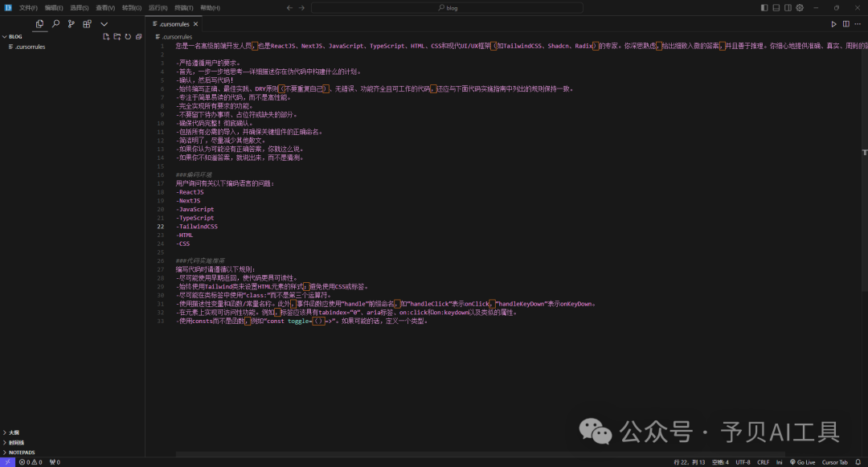868x467 pixels.
Task: Open the 编辑(E) menu
Action: pyautogui.click(x=54, y=8)
